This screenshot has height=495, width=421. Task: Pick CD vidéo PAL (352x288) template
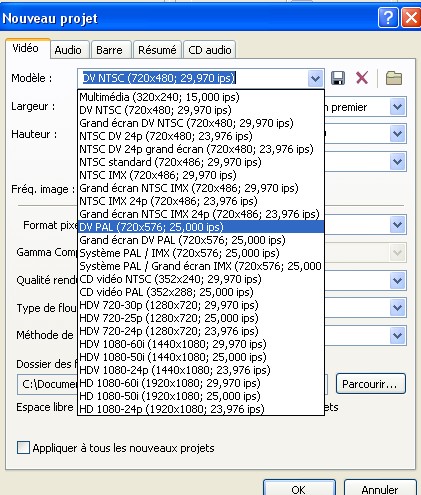(201, 292)
